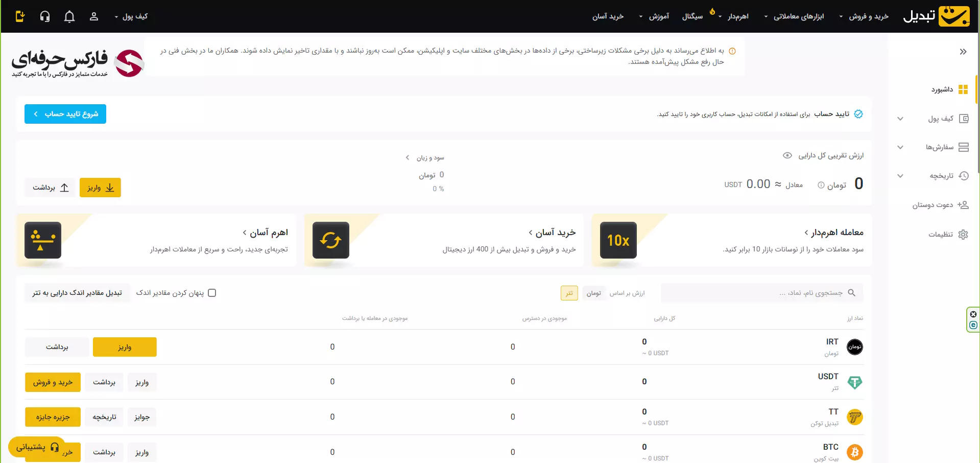Image resolution: width=980 pixels, height=463 pixels.
Task: Click the اهرم آسان balance icon
Action: (43, 240)
